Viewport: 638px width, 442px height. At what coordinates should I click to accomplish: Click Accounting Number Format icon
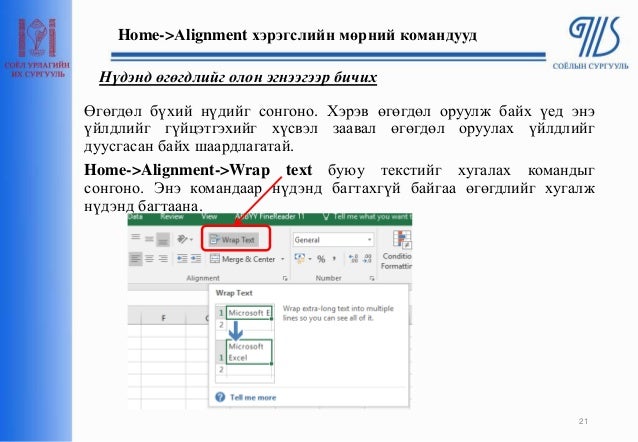[299, 258]
